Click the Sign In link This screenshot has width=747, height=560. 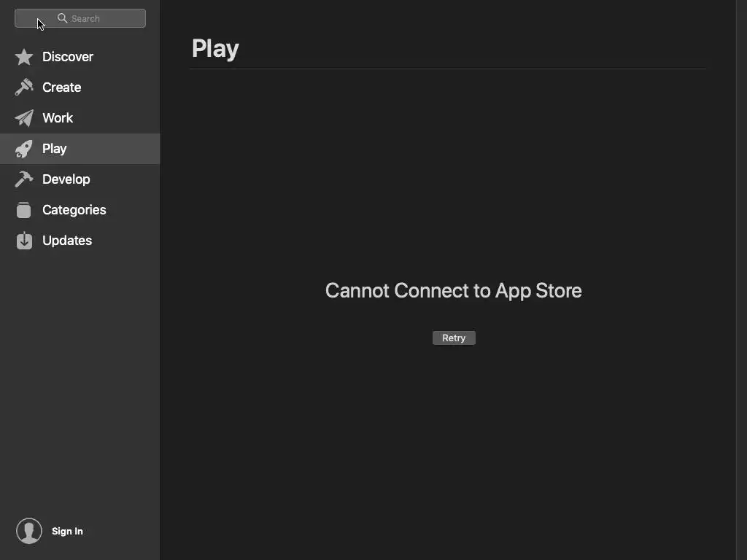[x=67, y=531]
